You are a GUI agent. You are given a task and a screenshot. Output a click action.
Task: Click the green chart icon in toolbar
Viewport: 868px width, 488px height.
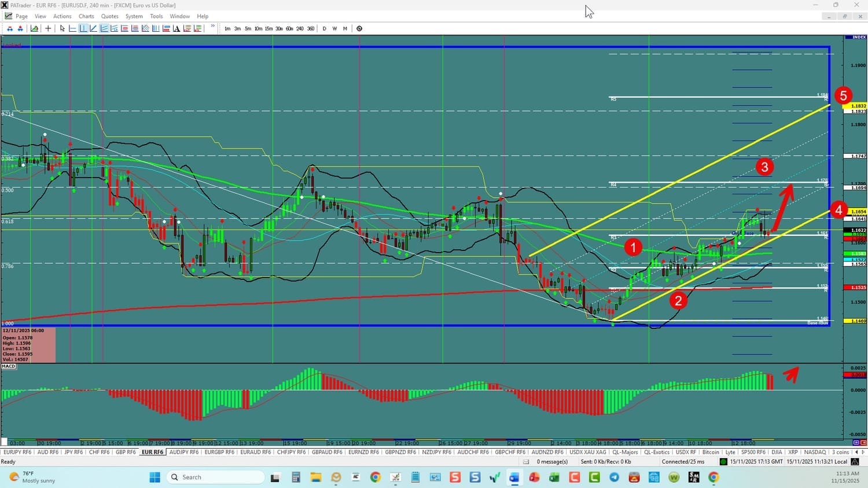click(35, 28)
